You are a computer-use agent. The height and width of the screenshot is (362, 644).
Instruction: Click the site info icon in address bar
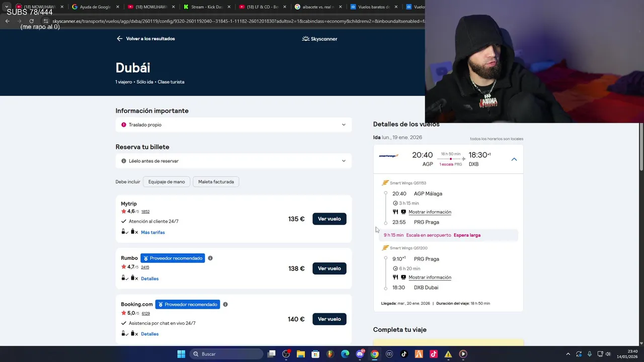pos(45,21)
